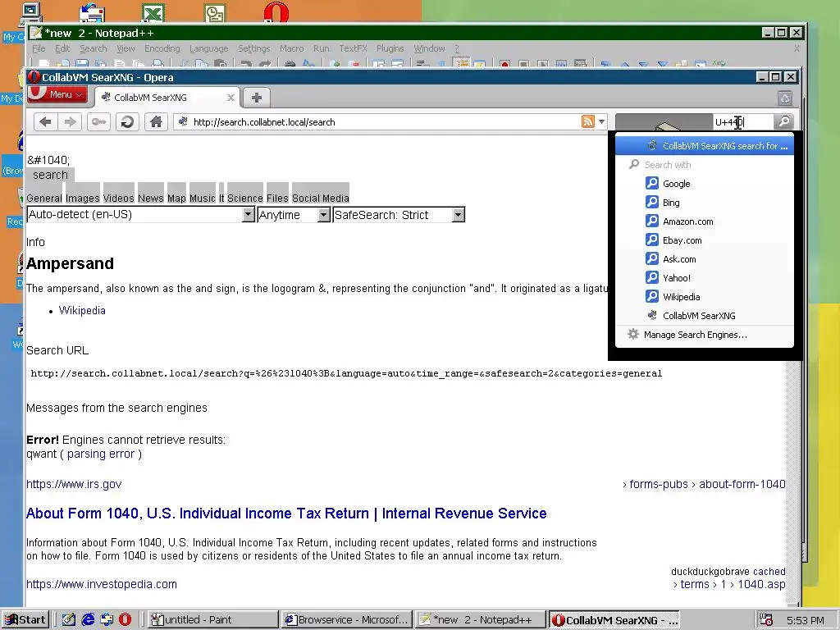The width and height of the screenshot is (840, 630).
Task: Go back with Opera's back arrow
Action: (x=46, y=121)
